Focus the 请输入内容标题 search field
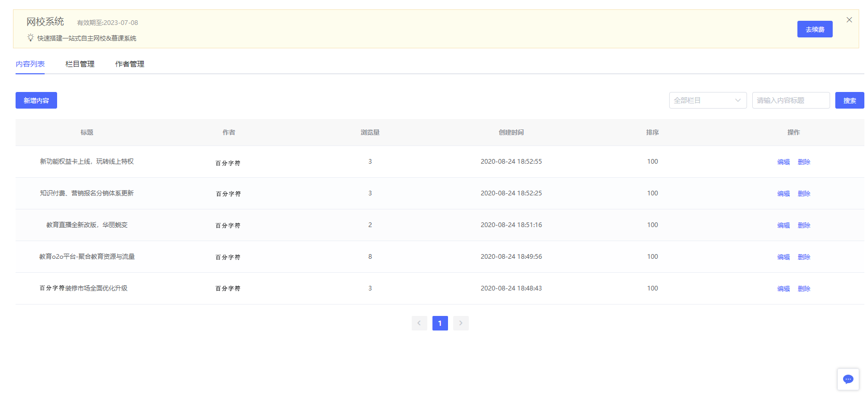The image size is (868, 410). [x=790, y=100]
